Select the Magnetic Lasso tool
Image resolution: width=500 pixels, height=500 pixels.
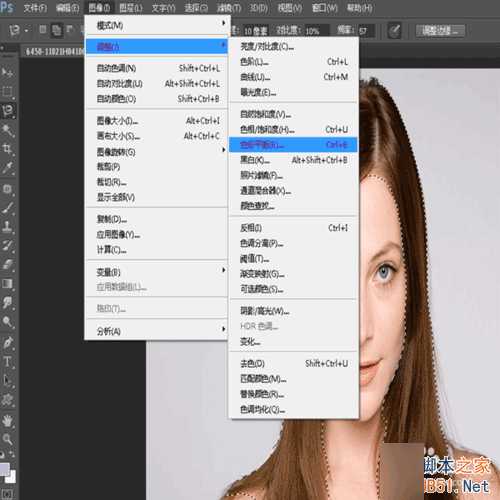(8, 111)
